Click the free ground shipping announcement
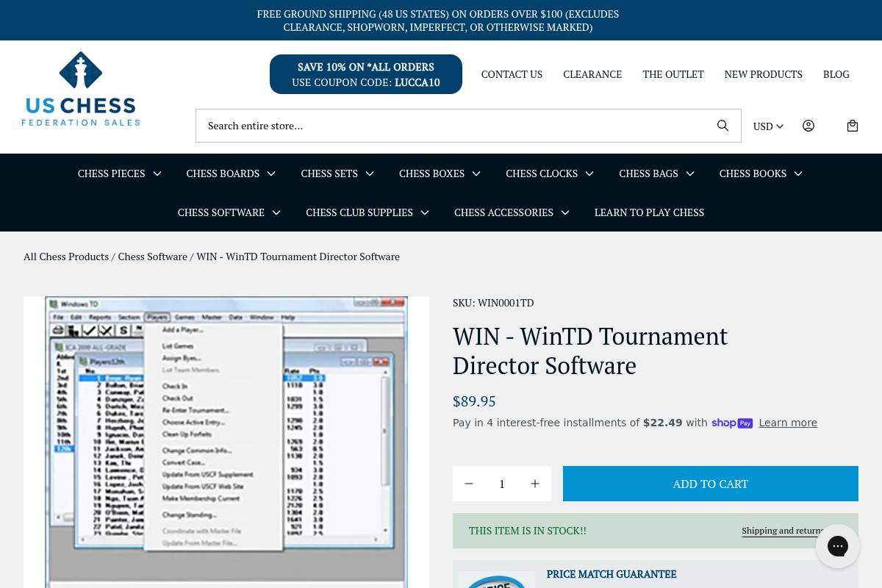The image size is (882, 588). (x=438, y=21)
